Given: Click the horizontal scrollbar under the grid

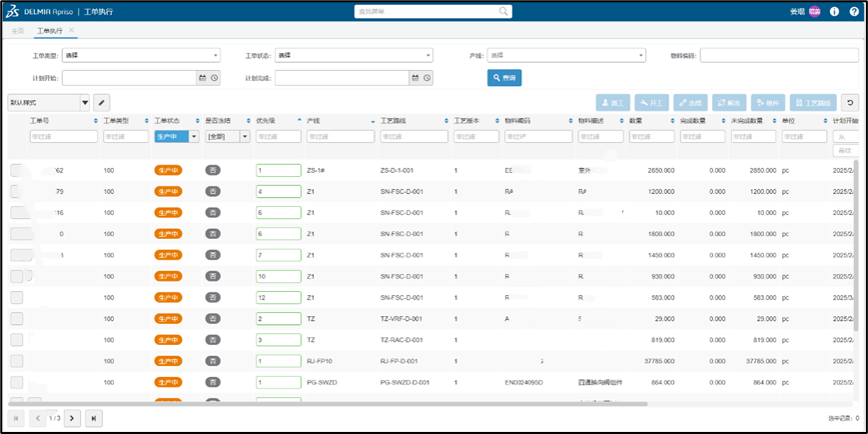Looking at the screenshot, I should (328, 404).
